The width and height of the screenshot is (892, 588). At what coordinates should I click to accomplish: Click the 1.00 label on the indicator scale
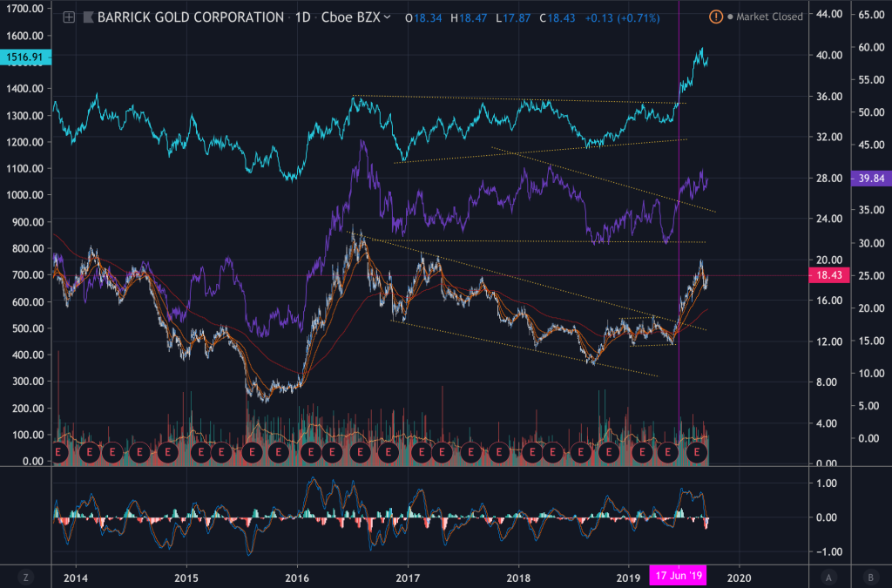coord(826,483)
